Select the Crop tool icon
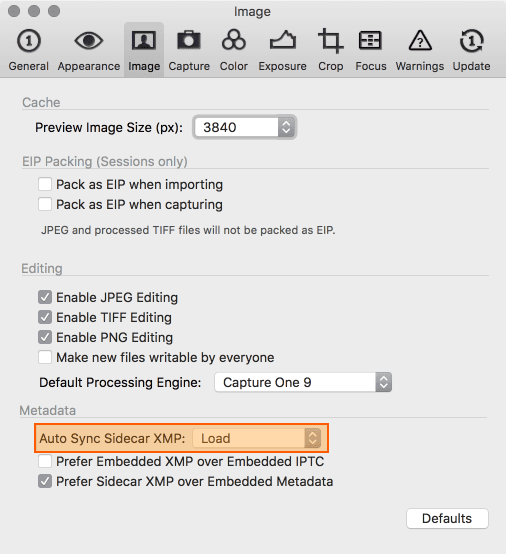 click(x=331, y=41)
